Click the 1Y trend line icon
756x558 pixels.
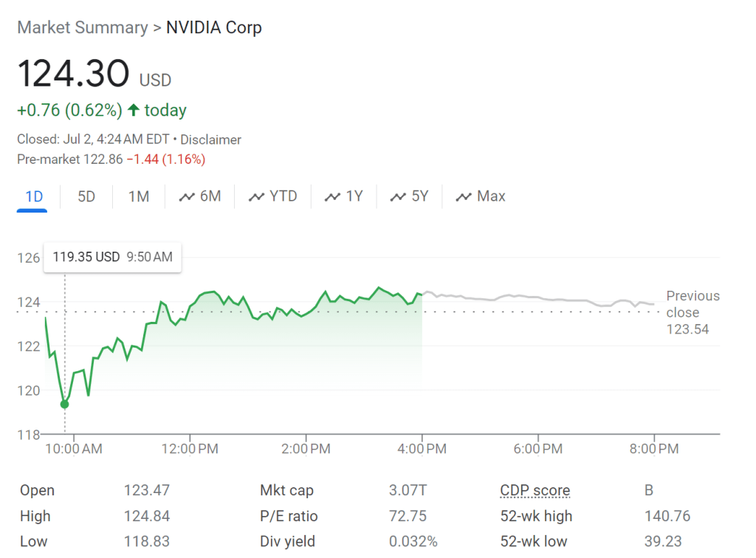coord(334,197)
